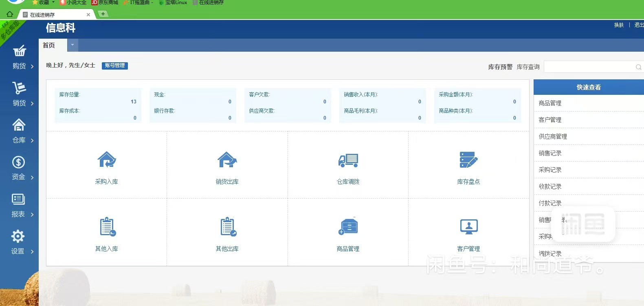Switch to the 首页 home tab
The width and height of the screenshot is (644, 306).
[x=49, y=45]
